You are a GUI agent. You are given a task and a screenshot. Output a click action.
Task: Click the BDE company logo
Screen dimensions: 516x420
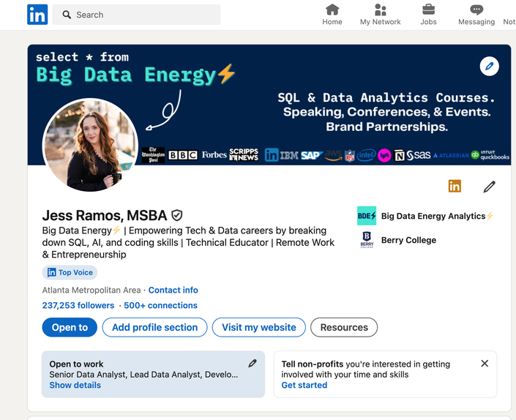367,216
